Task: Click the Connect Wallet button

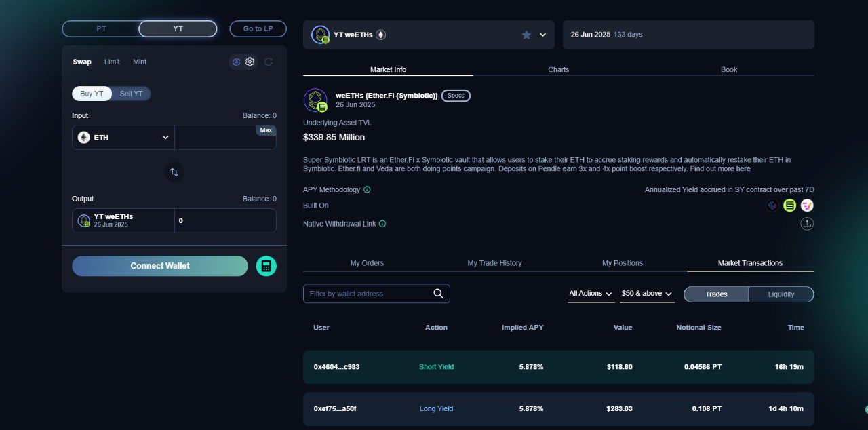Action: pos(160,266)
